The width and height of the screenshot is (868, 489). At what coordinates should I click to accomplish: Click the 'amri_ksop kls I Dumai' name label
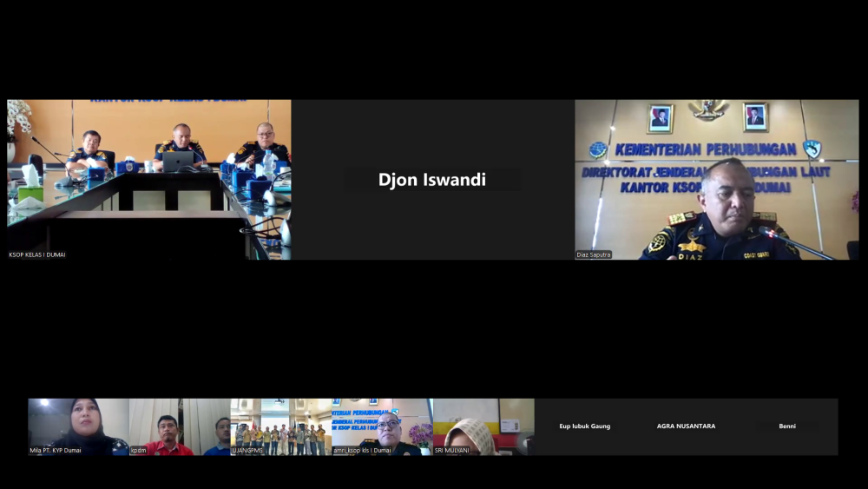pos(362,450)
